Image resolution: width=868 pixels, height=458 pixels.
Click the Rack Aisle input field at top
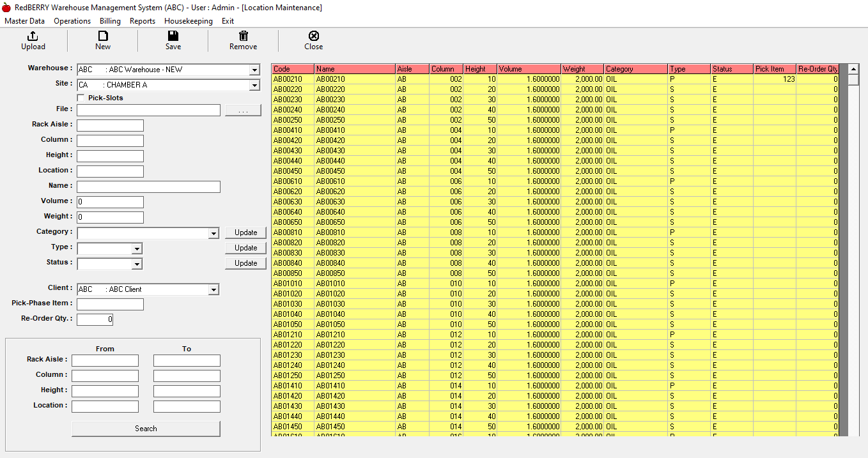point(110,126)
